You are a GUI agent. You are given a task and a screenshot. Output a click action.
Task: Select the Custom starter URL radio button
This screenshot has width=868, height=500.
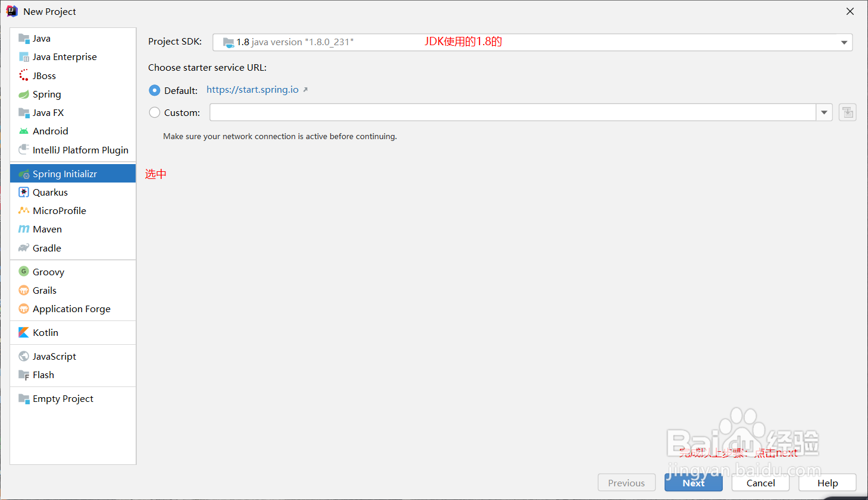tap(155, 112)
